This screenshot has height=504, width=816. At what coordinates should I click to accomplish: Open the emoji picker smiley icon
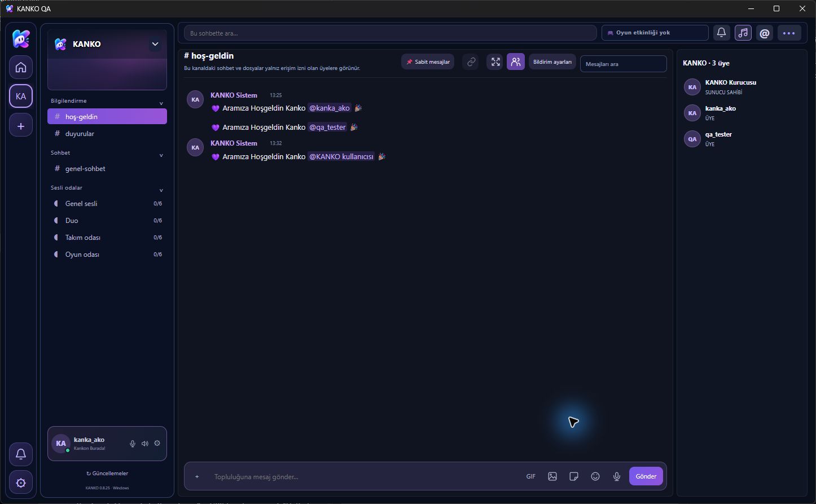pos(595,476)
